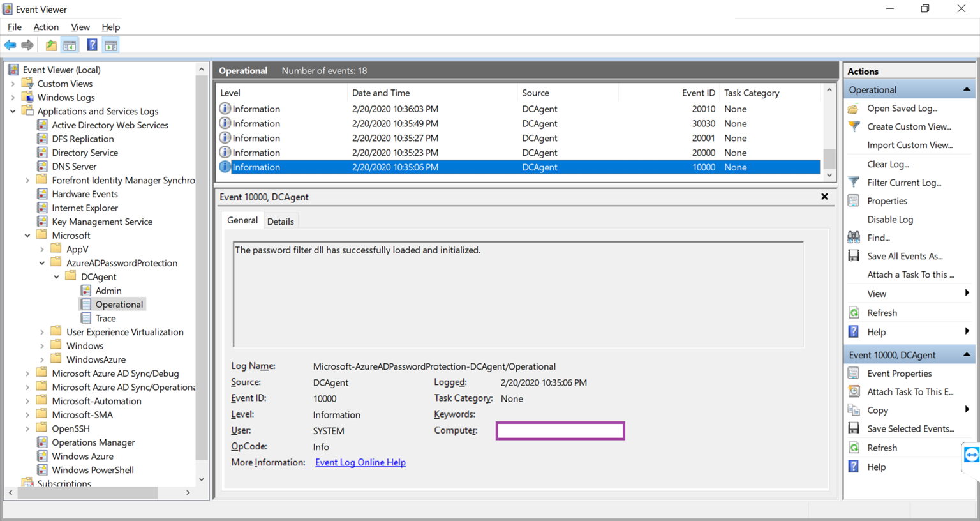This screenshot has width=980, height=521.
Task: Collapse the Event 10000, DCAgent actions section arrow
Action: click(967, 354)
